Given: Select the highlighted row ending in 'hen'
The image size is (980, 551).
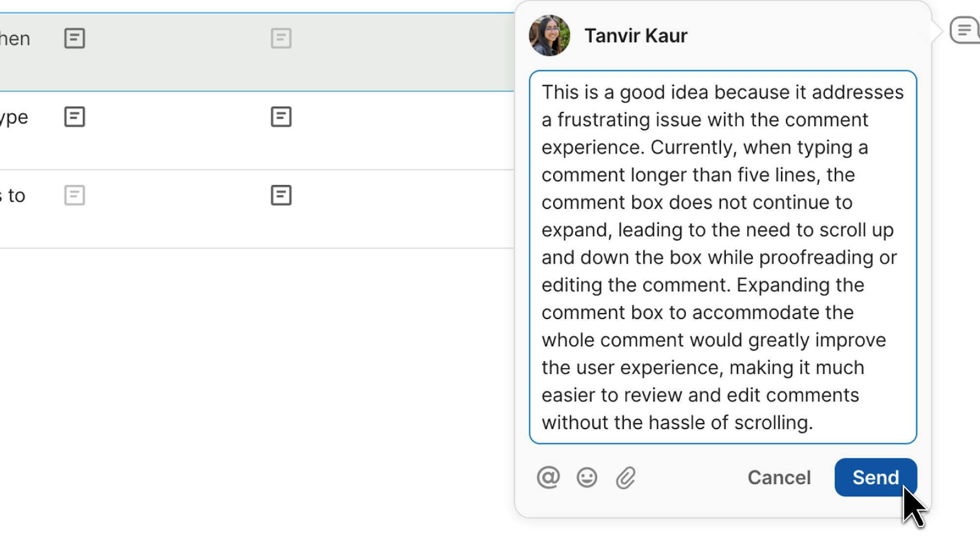Looking at the screenshot, I should pos(392,51).
